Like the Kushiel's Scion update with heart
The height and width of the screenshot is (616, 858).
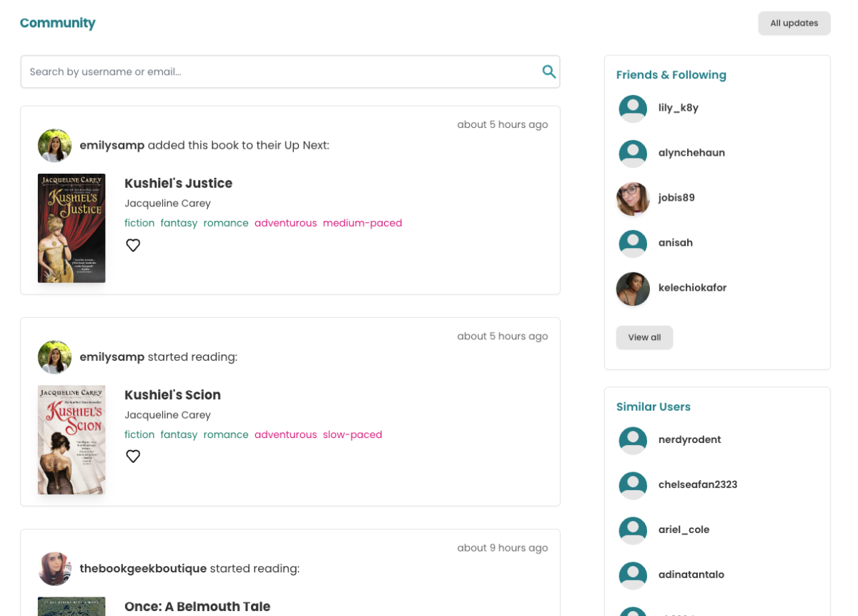133,456
